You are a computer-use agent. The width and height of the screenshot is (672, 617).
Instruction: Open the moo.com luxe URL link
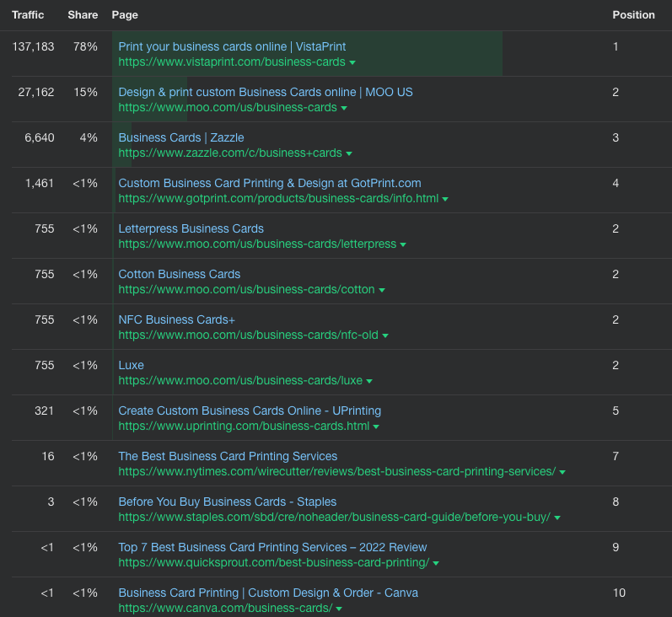coord(240,381)
